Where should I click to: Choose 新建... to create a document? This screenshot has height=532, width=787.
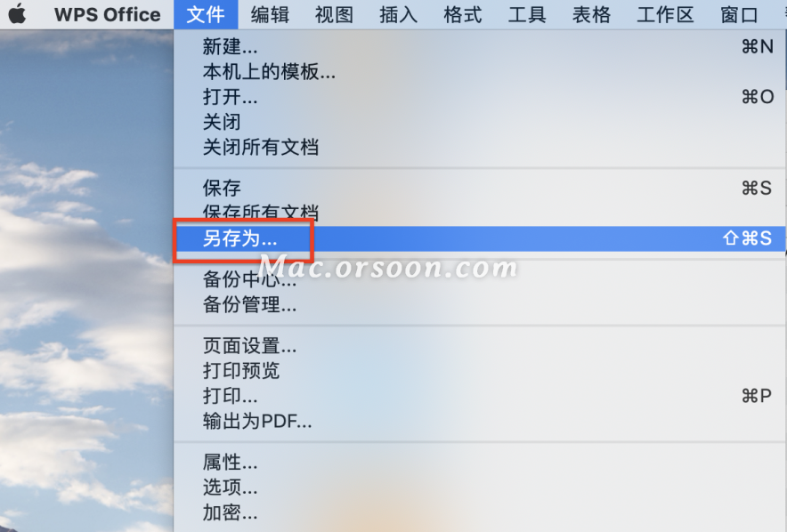pyautogui.click(x=480, y=46)
